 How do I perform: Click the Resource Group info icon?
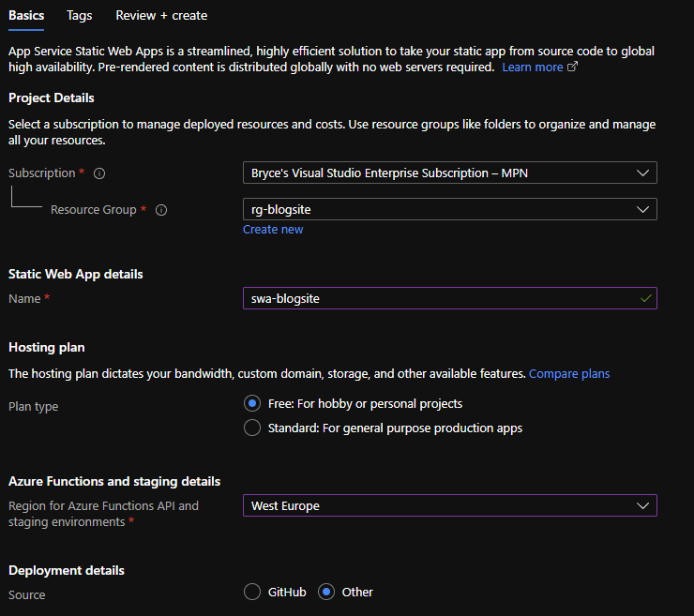(161, 210)
